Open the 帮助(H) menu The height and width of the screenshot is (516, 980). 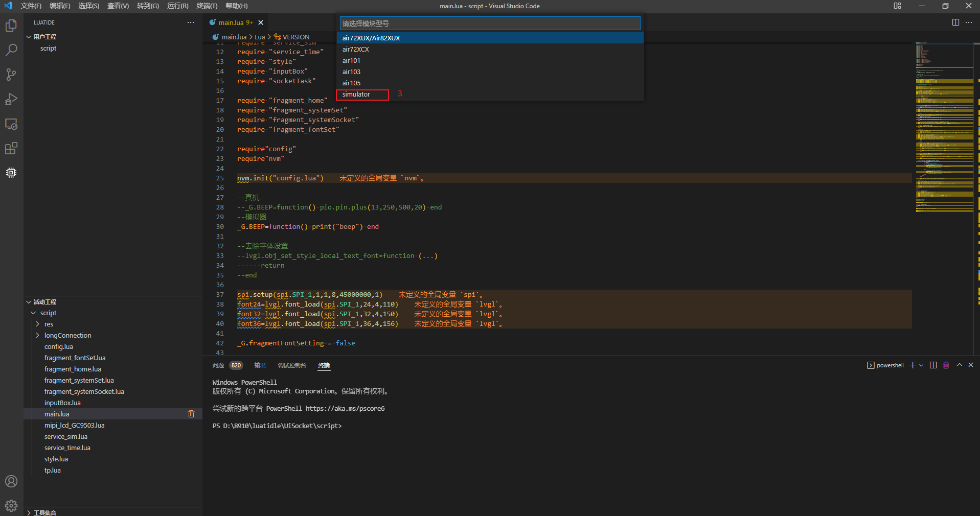pyautogui.click(x=236, y=6)
